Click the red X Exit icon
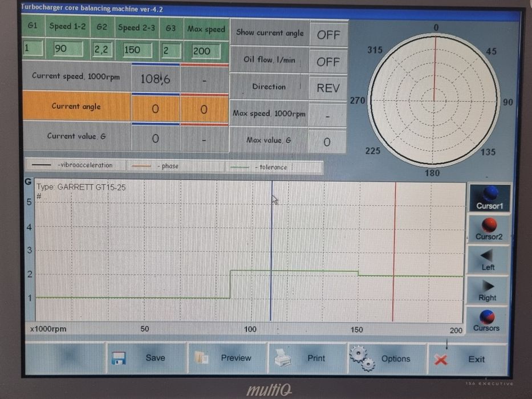 point(441,360)
